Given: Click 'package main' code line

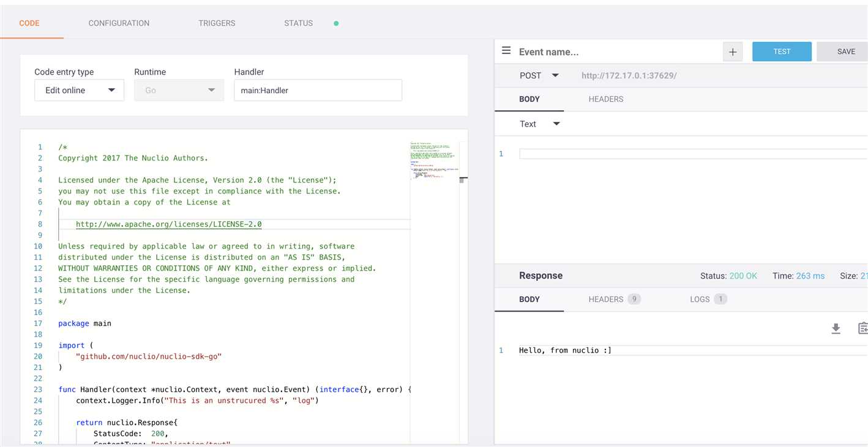Looking at the screenshot, I should pyautogui.click(x=84, y=323).
